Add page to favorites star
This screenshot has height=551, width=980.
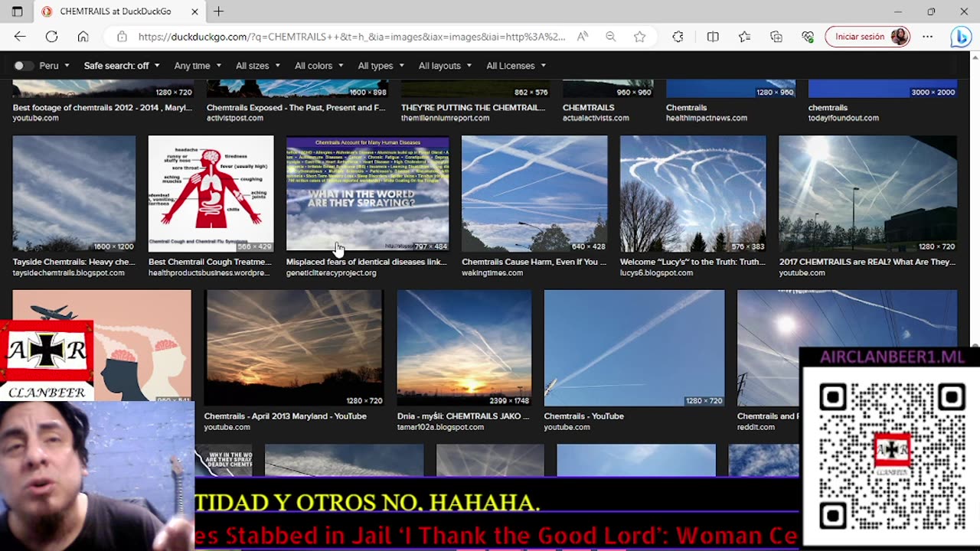pos(639,37)
